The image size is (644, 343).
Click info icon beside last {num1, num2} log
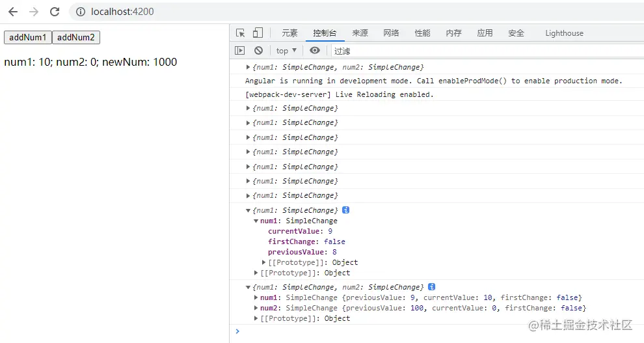click(x=431, y=287)
